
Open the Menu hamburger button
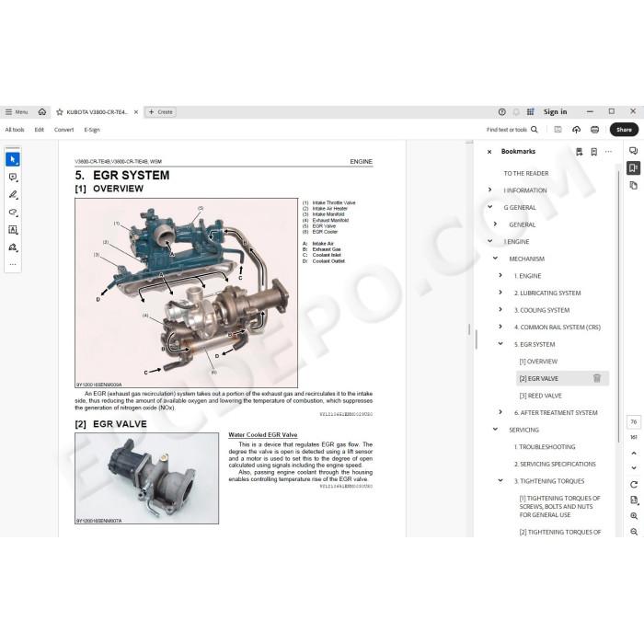coord(17,111)
